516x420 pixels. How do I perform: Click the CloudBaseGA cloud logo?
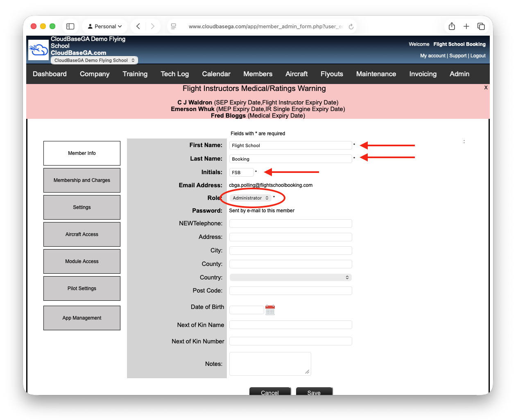point(38,50)
